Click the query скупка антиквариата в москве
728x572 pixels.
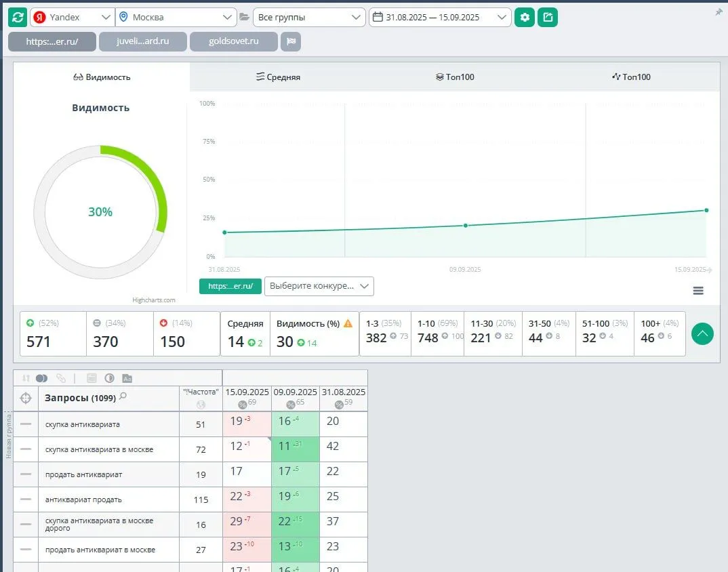[x=100, y=449]
